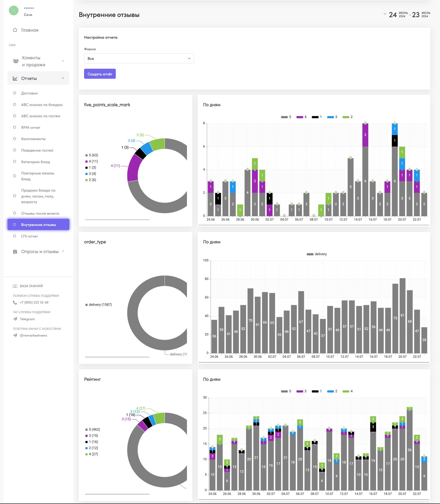Toggle blue series 3 in five_points bar legend
This screenshot has height=504, width=440.
tap(332, 117)
